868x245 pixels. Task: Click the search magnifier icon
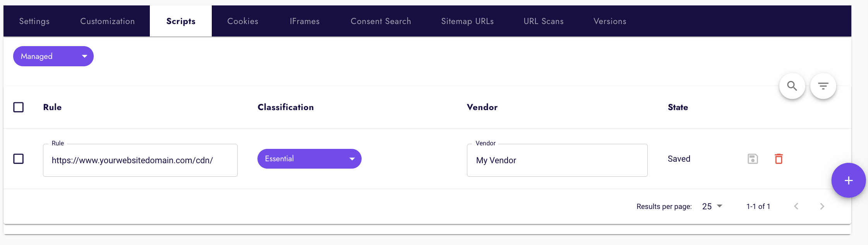click(792, 86)
